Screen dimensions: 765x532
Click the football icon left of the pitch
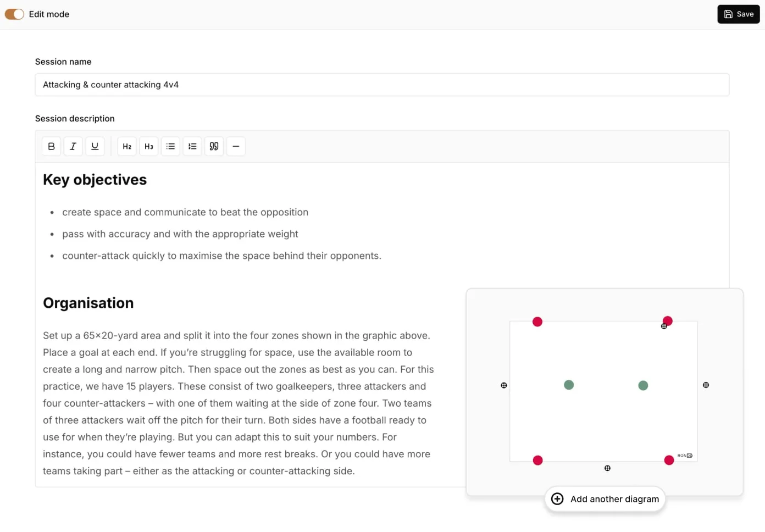pyautogui.click(x=504, y=386)
